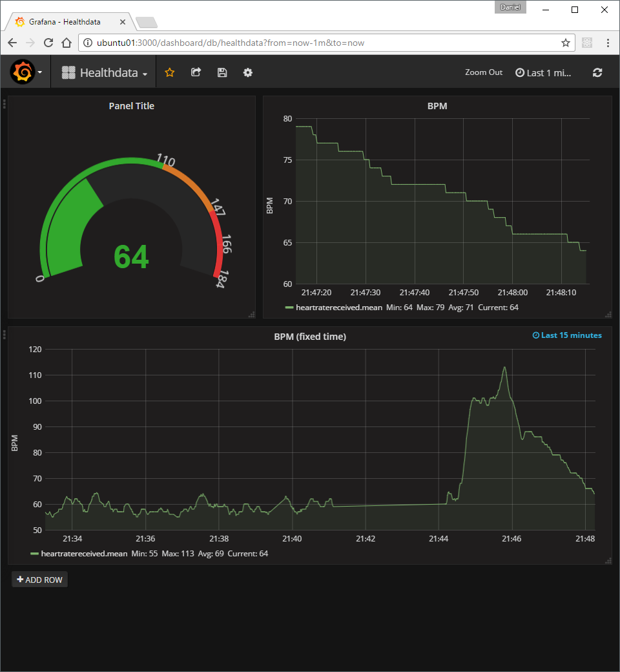This screenshot has height=672, width=620.
Task: Open dashboard settings gear icon
Action: (x=247, y=72)
